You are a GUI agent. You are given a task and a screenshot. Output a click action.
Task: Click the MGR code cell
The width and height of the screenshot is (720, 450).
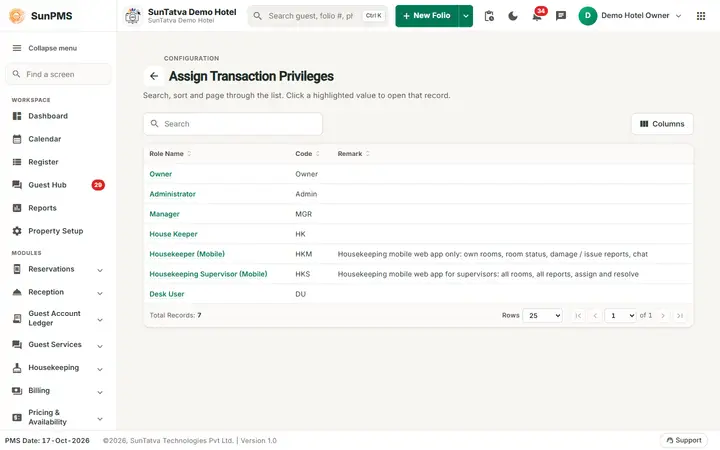(304, 214)
